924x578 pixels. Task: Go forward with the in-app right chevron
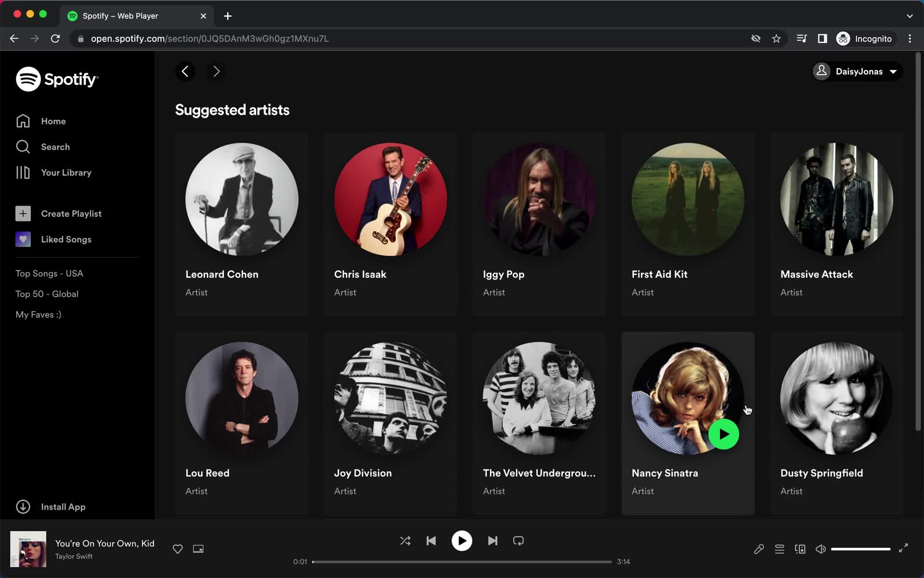pos(216,71)
